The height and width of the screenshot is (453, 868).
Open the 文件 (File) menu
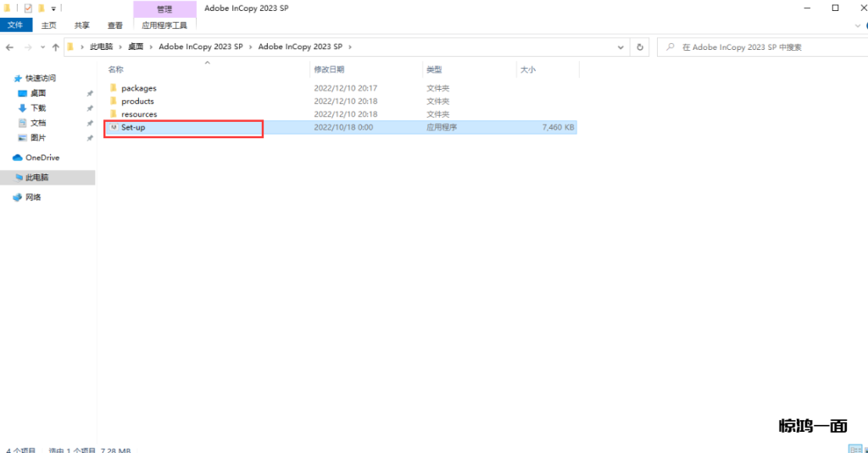click(x=15, y=25)
